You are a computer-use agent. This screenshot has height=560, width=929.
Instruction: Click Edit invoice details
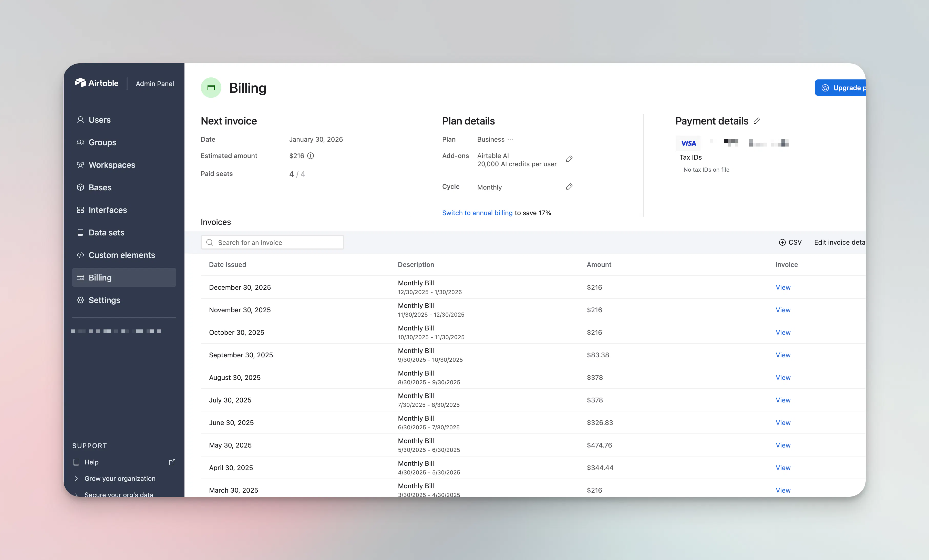(x=840, y=243)
